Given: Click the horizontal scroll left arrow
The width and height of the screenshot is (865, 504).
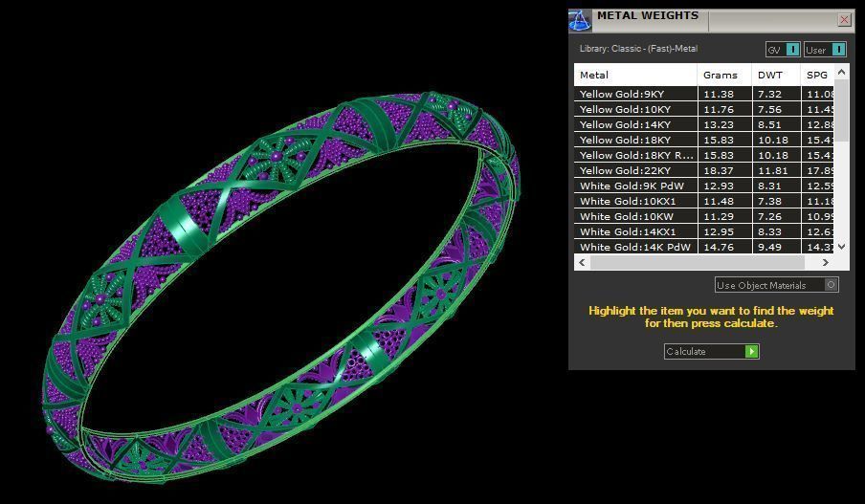Looking at the screenshot, I should tap(582, 262).
